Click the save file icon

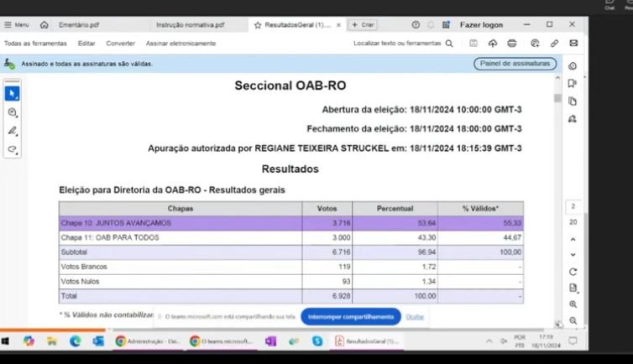click(x=473, y=43)
